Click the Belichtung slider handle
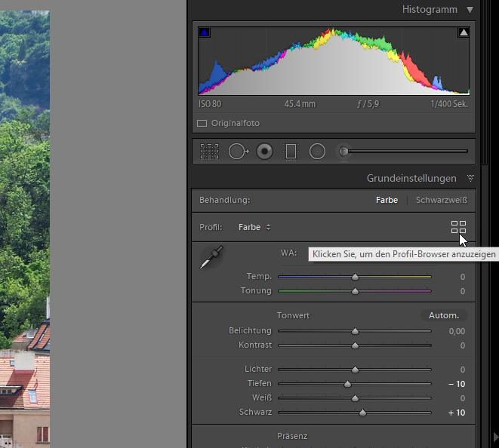The height and width of the screenshot is (448, 499). (355, 331)
